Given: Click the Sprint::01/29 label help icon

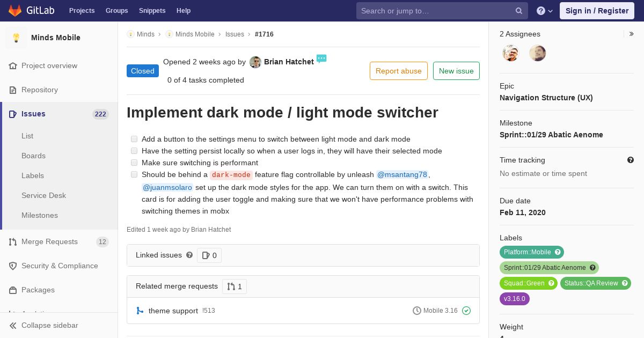Looking at the screenshot, I should (593, 268).
